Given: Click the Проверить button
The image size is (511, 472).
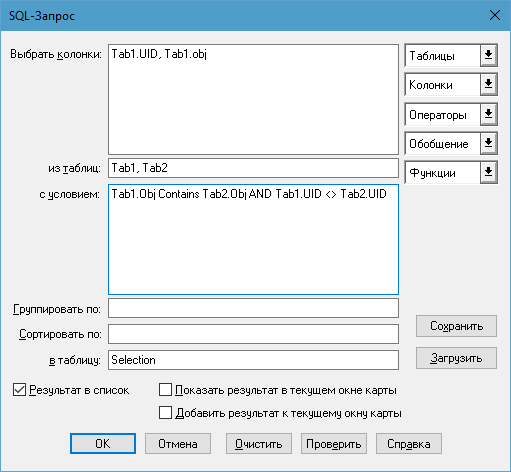Looking at the screenshot, I should (x=334, y=444).
